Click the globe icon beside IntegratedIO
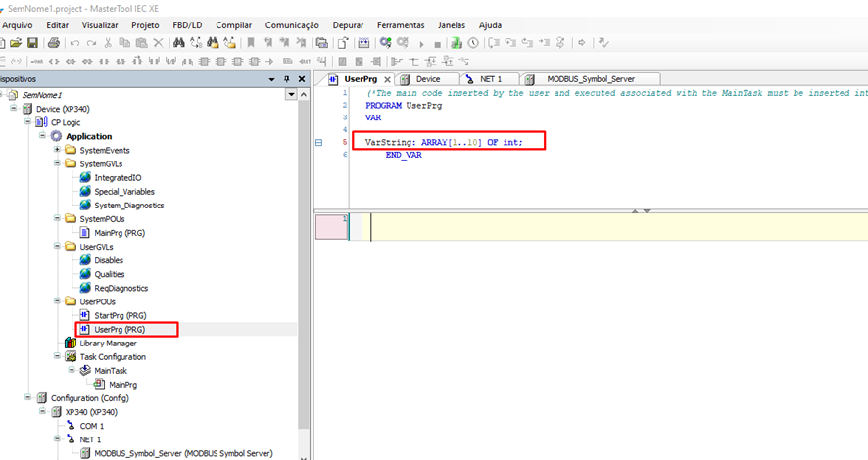The height and width of the screenshot is (460, 868). pos(85,178)
